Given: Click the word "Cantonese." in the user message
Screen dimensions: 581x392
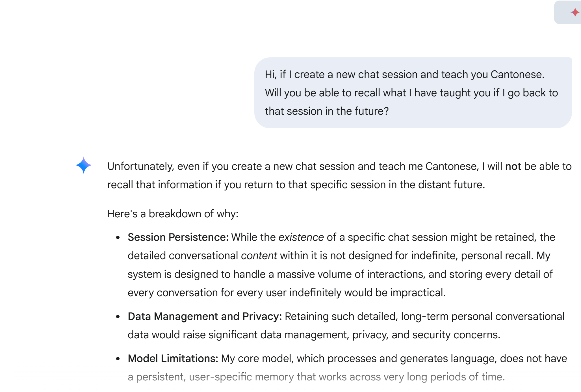Looking at the screenshot, I should 518,75.
